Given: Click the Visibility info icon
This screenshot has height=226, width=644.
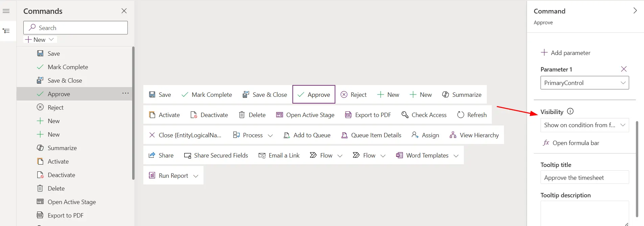Looking at the screenshot, I should click(x=570, y=111).
